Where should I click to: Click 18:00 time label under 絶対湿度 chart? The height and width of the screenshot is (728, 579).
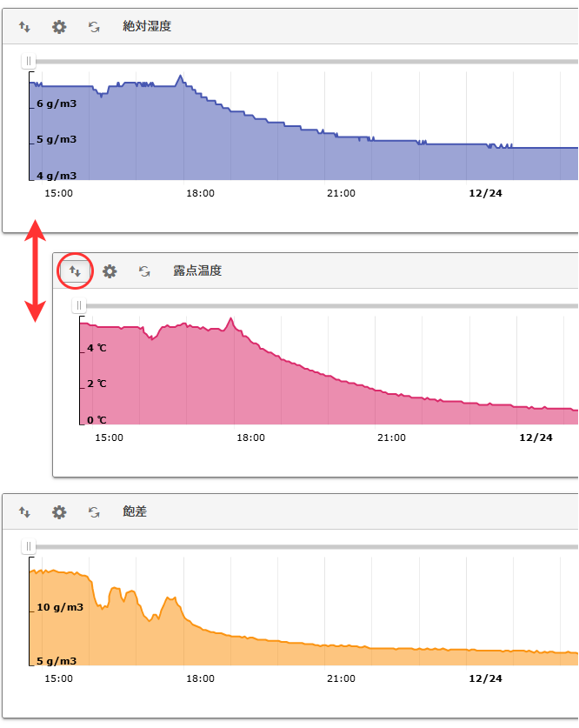(201, 193)
